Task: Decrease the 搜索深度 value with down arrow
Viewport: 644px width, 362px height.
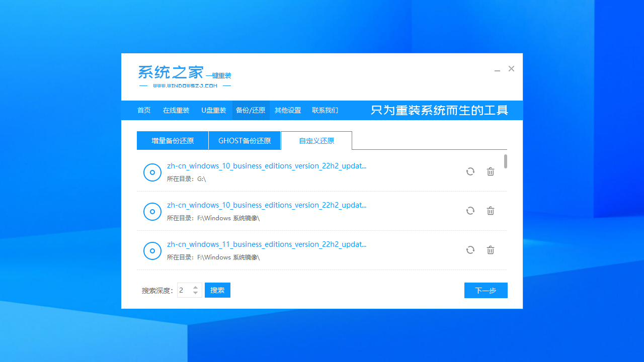Action: [196, 293]
